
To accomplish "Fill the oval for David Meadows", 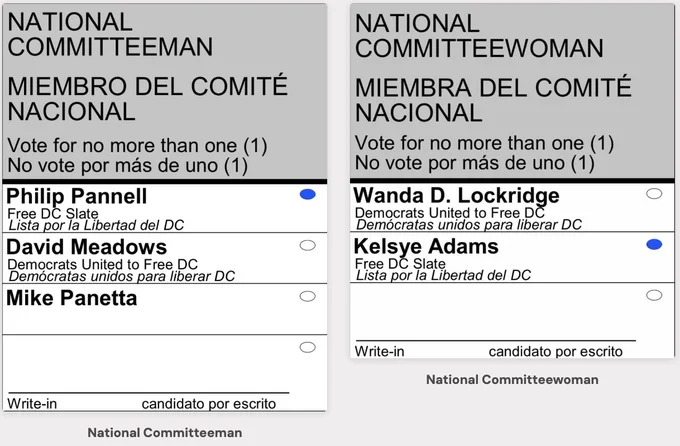I will click(x=307, y=246).
